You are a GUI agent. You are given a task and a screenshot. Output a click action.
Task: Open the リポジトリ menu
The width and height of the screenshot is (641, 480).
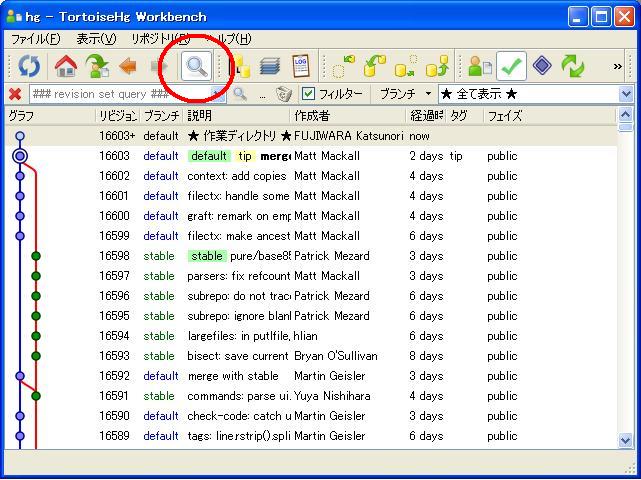coord(160,39)
